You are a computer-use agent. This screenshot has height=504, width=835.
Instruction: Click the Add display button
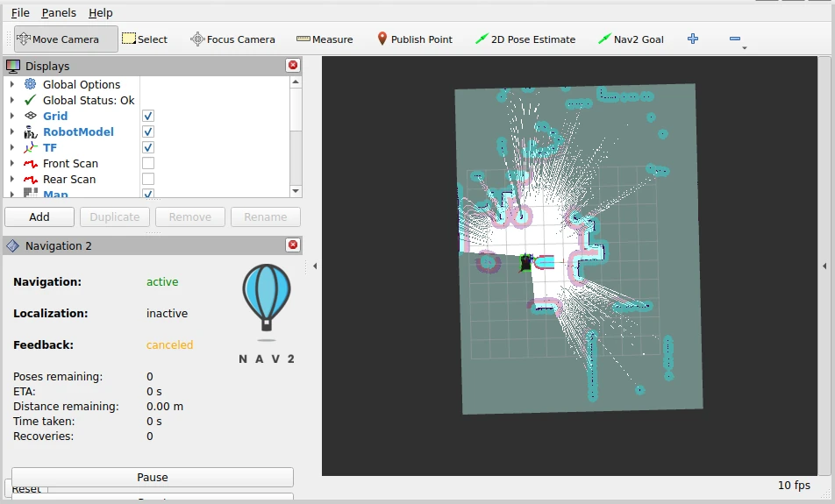point(39,217)
